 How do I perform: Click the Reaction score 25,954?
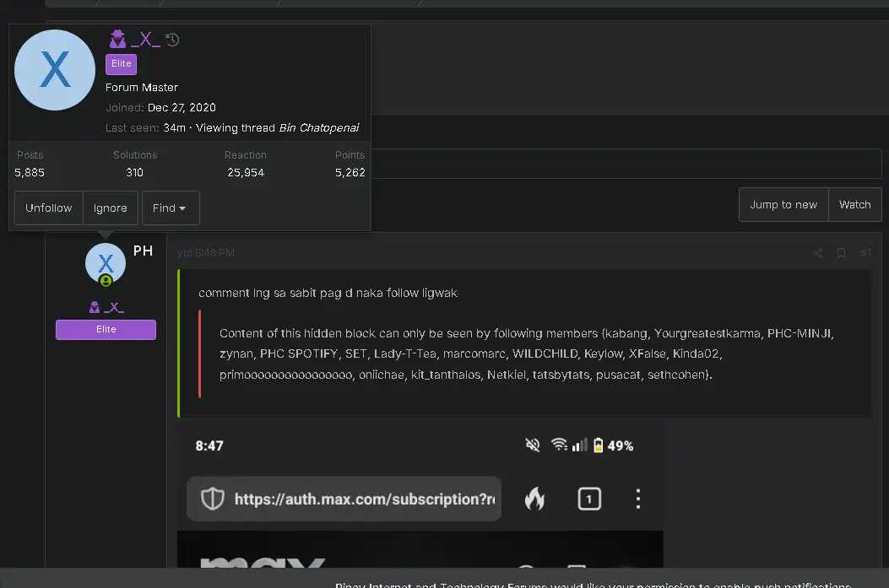pyautogui.click(x=246, y=172)
